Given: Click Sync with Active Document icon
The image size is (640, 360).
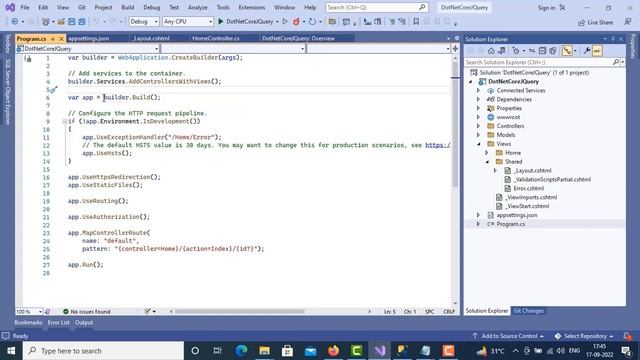Looking at the screenshot, I should [x=532, y=51].
